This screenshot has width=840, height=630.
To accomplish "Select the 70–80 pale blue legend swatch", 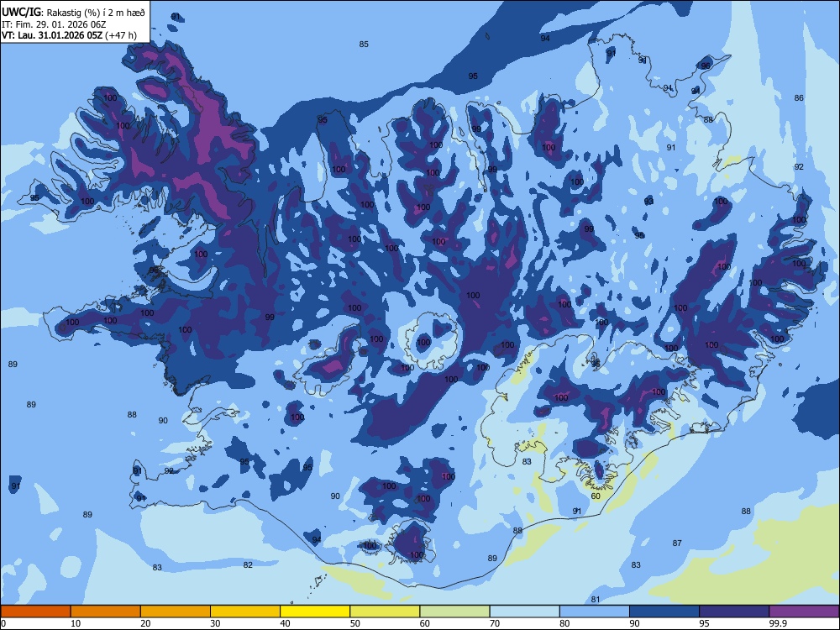I will pyautogui.click(x=524, y=612).
